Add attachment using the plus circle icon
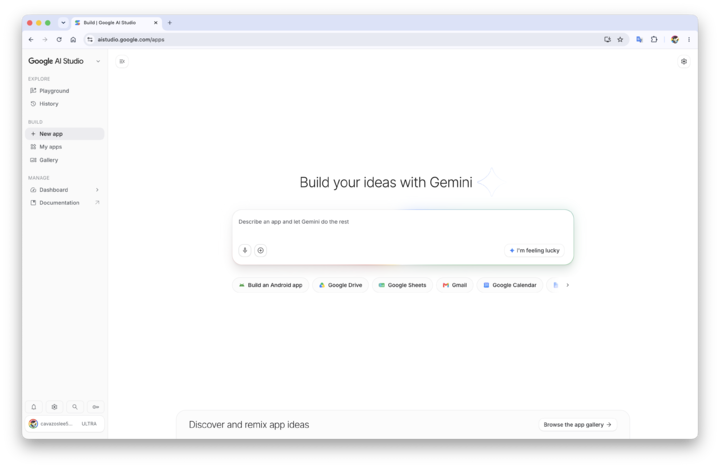The width and height of the screenshot is (720, 468). coord(260,250)
